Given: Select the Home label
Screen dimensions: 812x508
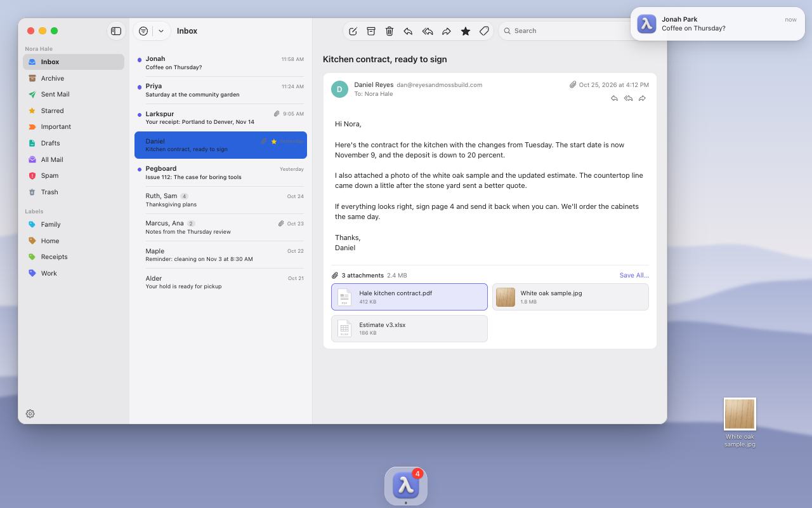Looking at the screenshot, I should pyautogui.click(x=74, y=241).
